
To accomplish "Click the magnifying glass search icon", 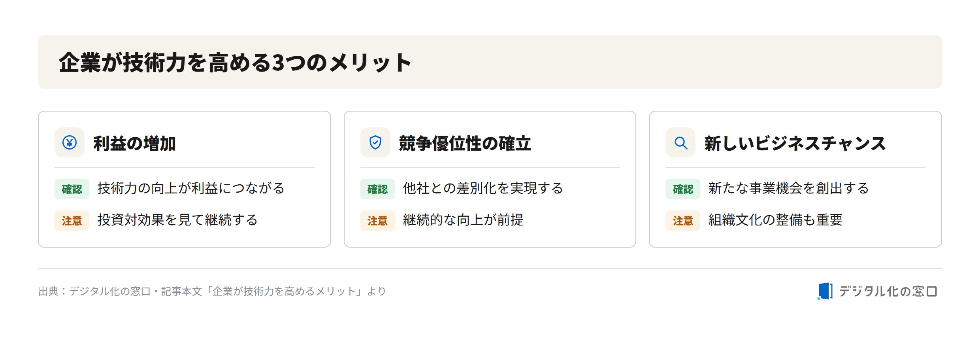I will click(680, 143).
